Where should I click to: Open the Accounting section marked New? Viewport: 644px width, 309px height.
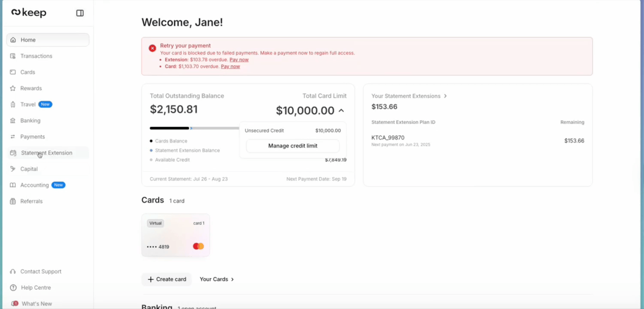(34, 185)
